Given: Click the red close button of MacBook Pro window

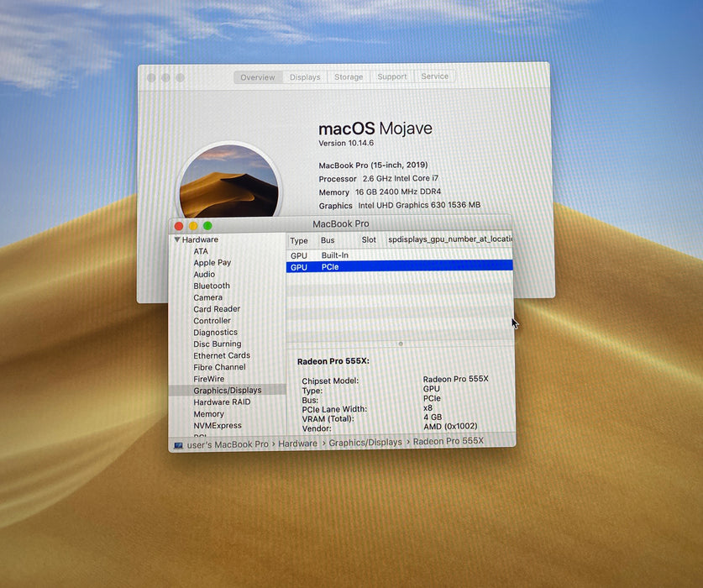Looking at the screenshot, I should [179, 226].
